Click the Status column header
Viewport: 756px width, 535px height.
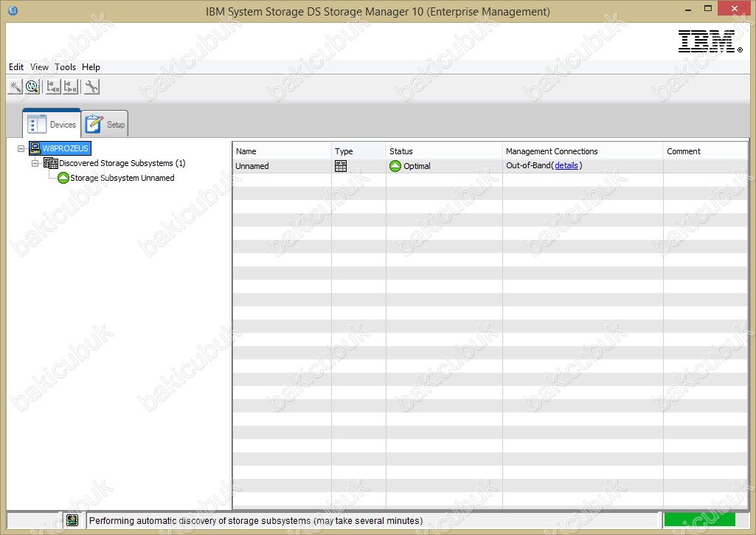(444, 151)
